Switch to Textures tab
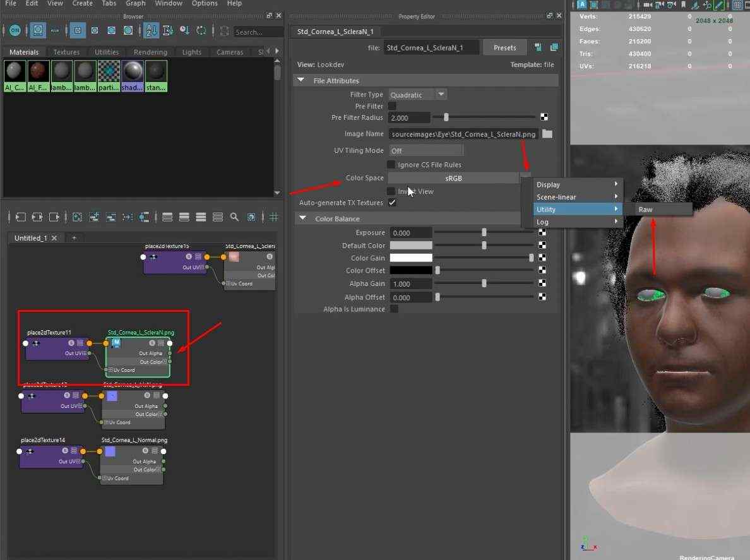 point(66,52)
